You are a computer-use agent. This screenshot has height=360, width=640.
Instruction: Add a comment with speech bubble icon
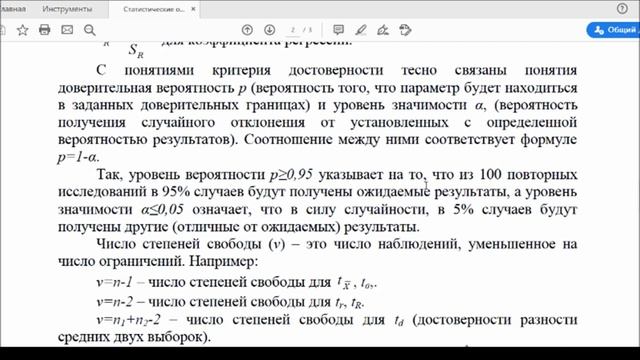[338, 30]
